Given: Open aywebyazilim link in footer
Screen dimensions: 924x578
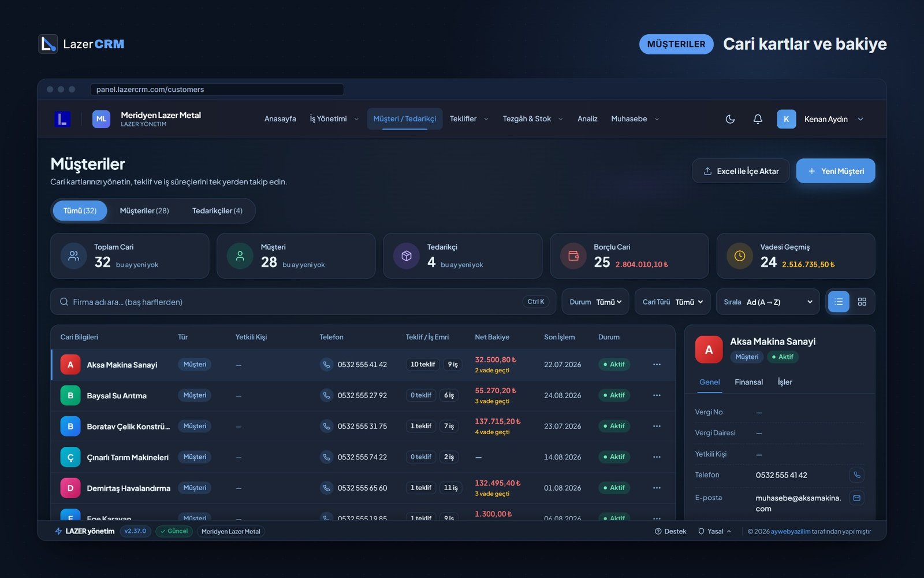Looking at the screenshot, I should point(791,531).
